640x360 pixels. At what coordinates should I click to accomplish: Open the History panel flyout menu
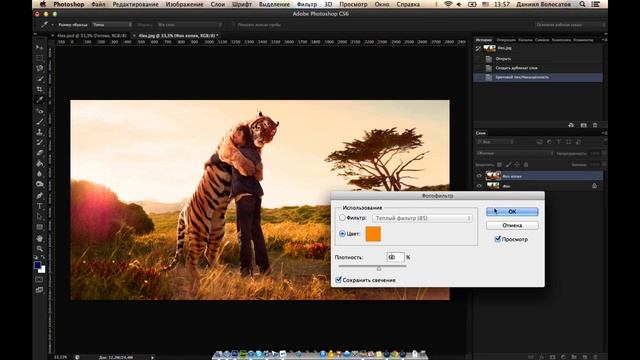(x=604, y=40)
